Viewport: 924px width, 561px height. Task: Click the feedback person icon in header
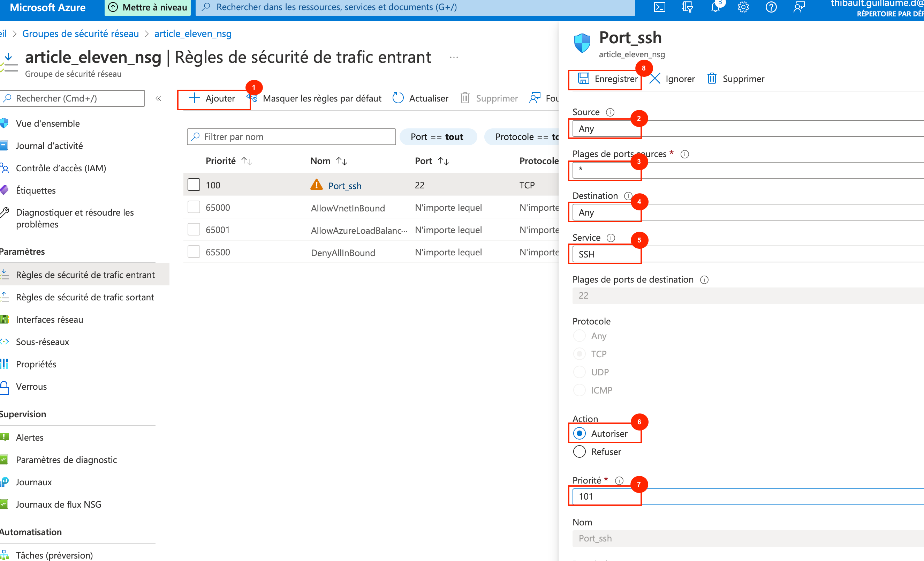point(799,7)
